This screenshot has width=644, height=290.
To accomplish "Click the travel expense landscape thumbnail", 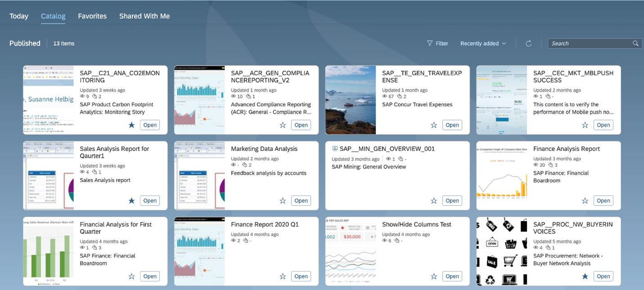I will pyautogui.click(x=350, y=100).
